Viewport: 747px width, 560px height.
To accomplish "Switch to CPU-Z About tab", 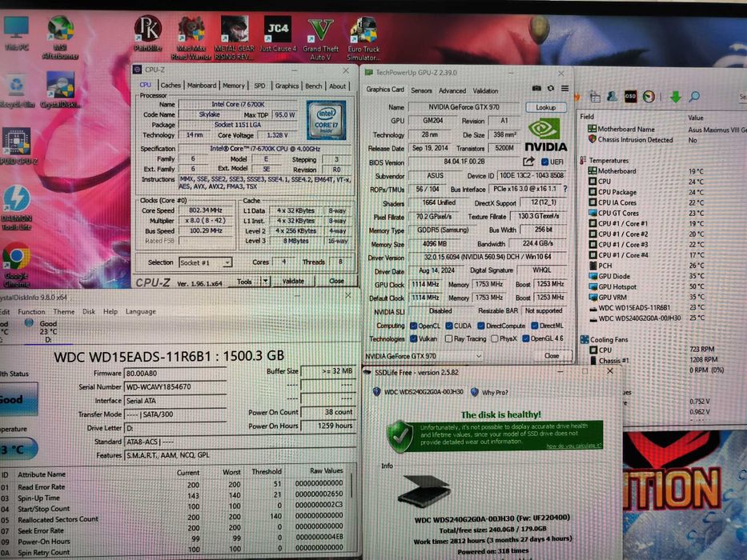I will pyautogui.click(x=337, y=86).
